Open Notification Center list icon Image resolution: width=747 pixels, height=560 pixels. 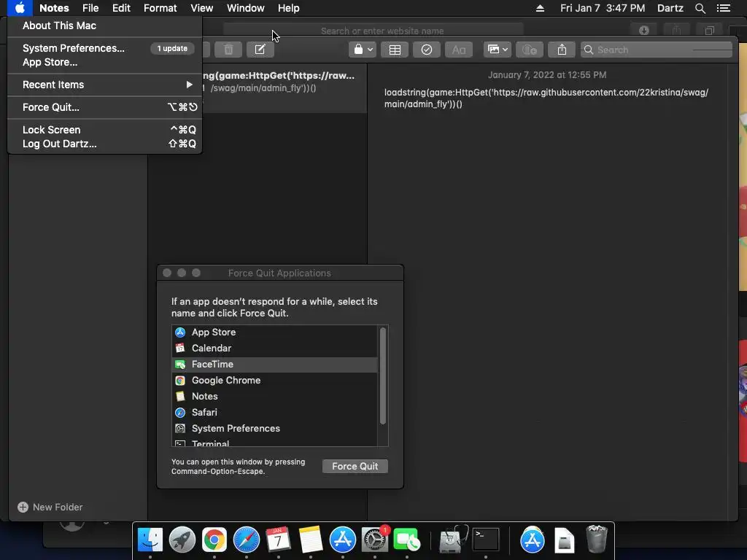tap(723, 8)
